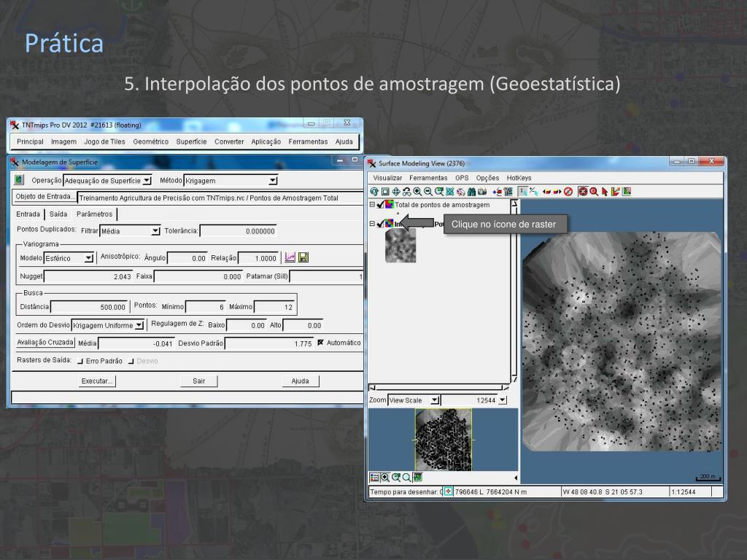This screenshot has height=560, width=747.
Task: Open the Filtrar dropdown set to Média
Action: click(x=130, y=231)
